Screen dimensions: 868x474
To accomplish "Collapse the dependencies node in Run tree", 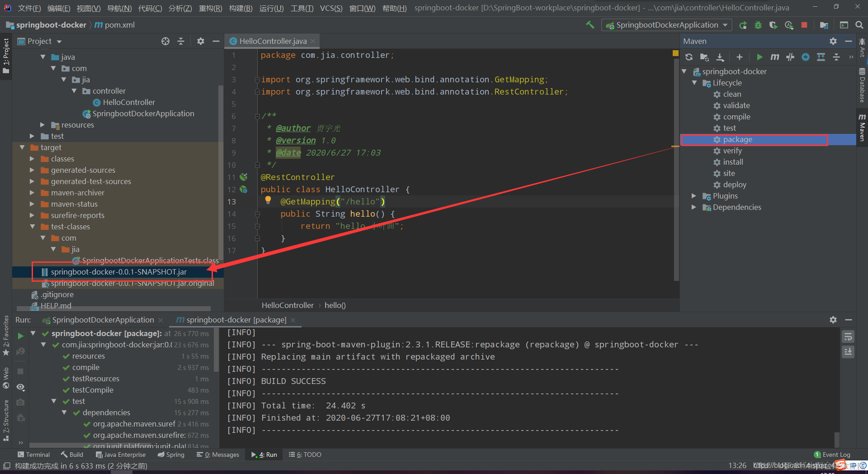I will coord(64,412).
